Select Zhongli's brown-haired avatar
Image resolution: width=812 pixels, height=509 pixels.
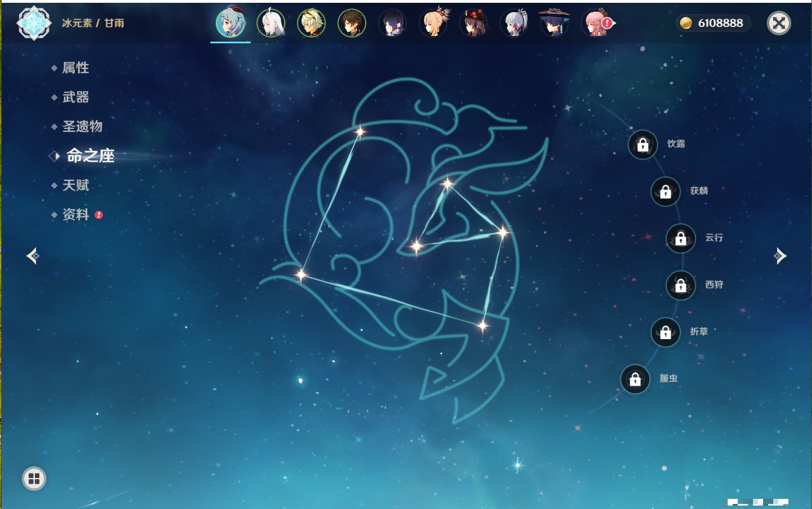point(352,23)
